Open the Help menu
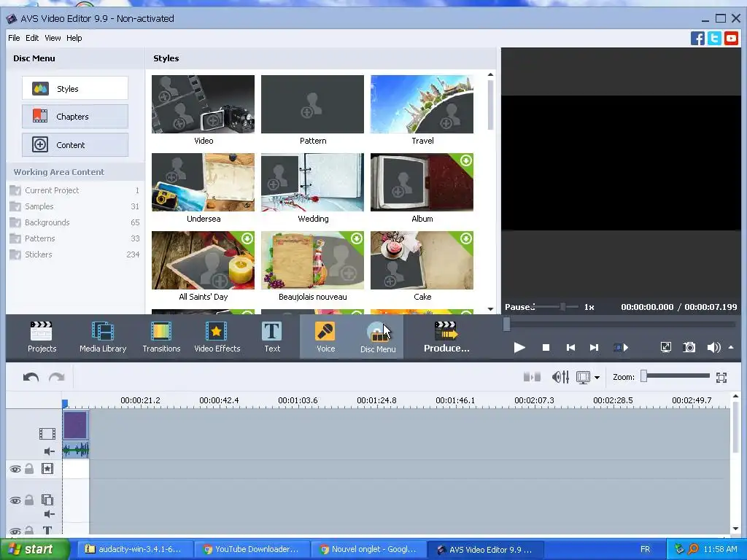 [x=74, y=38]
